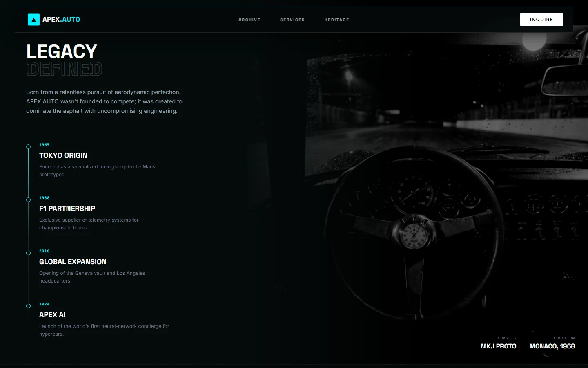Click the Legacy main heading

(x=62, y=52)
